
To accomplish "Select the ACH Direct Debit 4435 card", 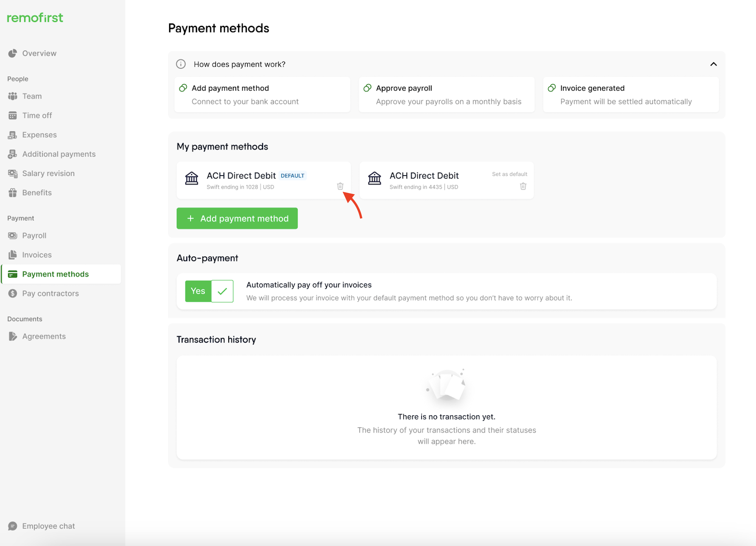I will [x=424, y=180].
